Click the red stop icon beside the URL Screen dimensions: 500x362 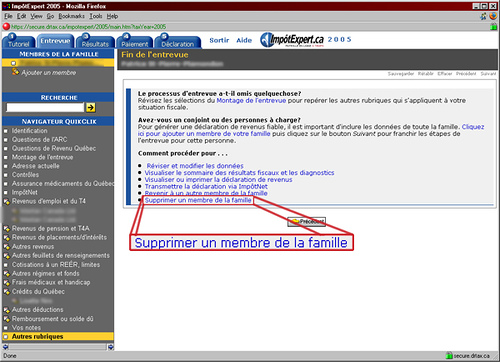[6, 26]
